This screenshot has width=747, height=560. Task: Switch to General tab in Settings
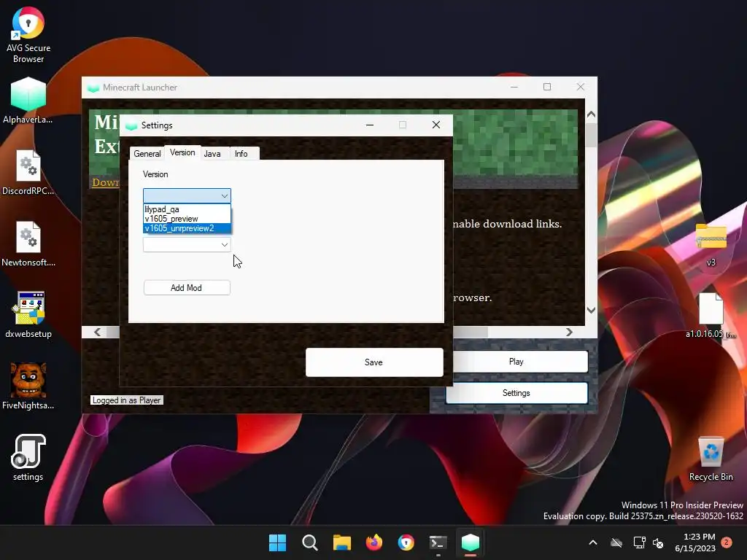(x=147, y=154)
